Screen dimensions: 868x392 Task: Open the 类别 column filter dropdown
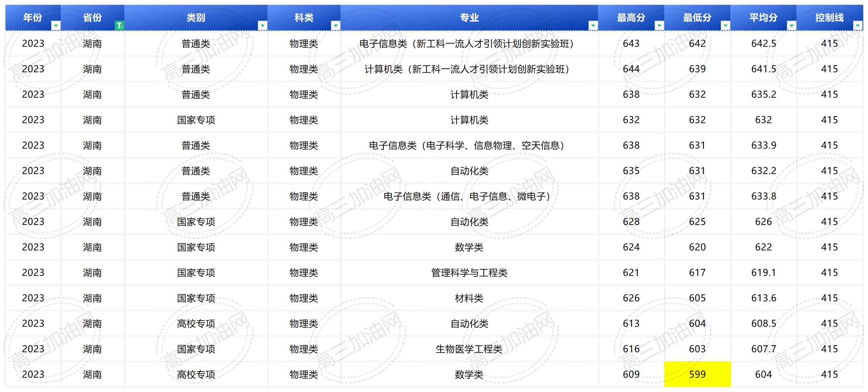(x=263, y=26)
